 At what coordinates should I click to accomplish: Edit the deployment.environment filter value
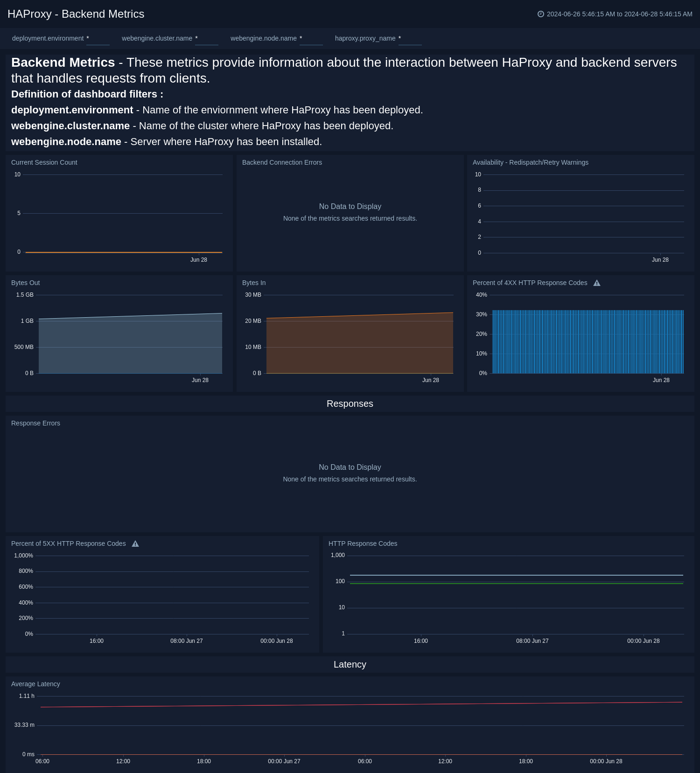[98, 39]
